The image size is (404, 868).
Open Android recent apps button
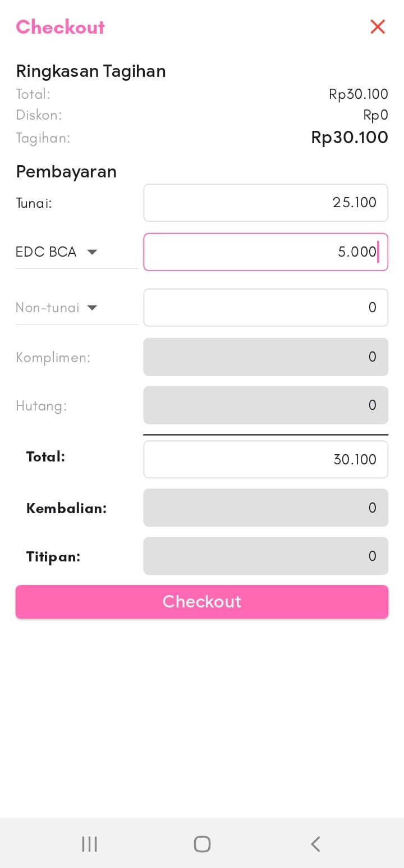click(89, 844)
